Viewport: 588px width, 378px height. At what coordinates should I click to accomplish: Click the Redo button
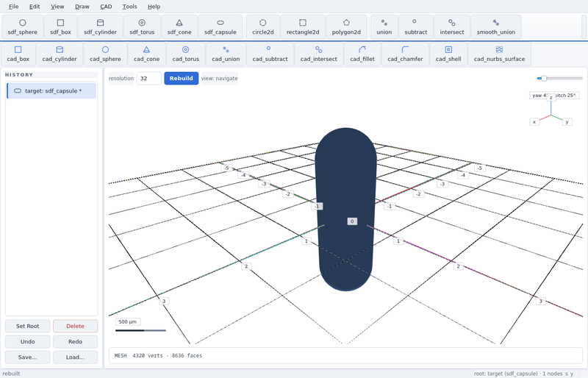click(75, 341)
